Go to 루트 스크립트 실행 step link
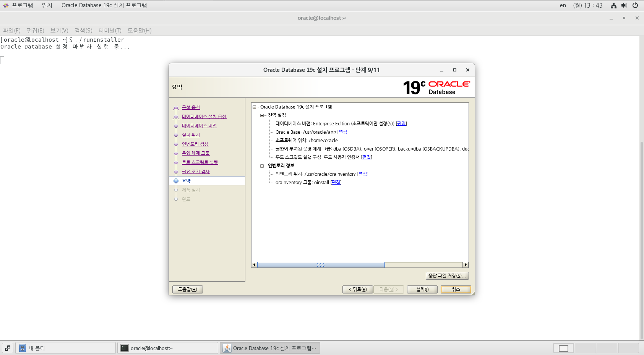This screenshot has width=644, height=355. tap(200, 162)
